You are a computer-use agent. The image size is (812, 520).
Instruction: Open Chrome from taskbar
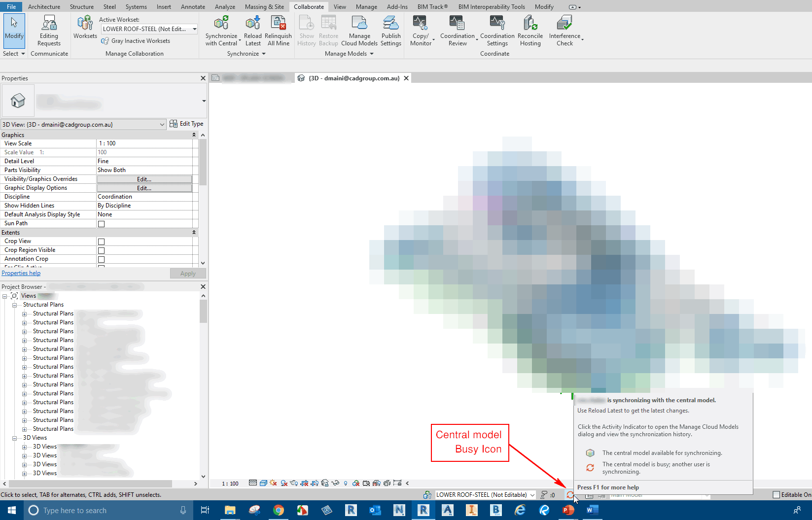279,510
